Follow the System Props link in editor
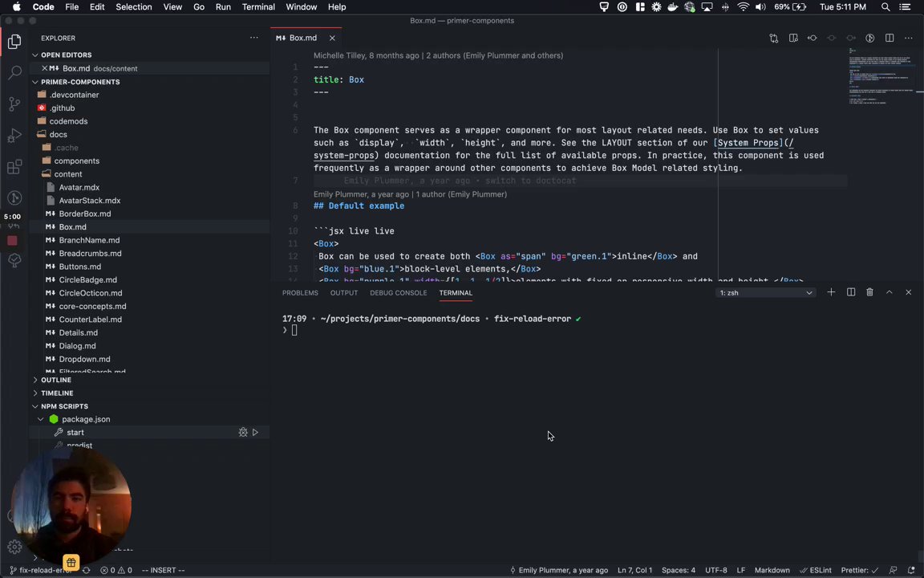The width and height of the screenshot is (924, 578). [748, 143]
